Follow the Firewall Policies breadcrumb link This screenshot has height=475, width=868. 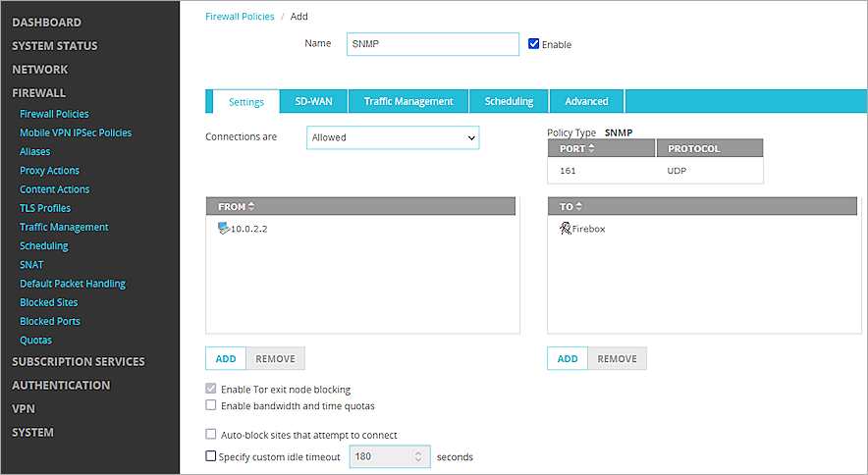pyautogui.click(x=240, y=17)
